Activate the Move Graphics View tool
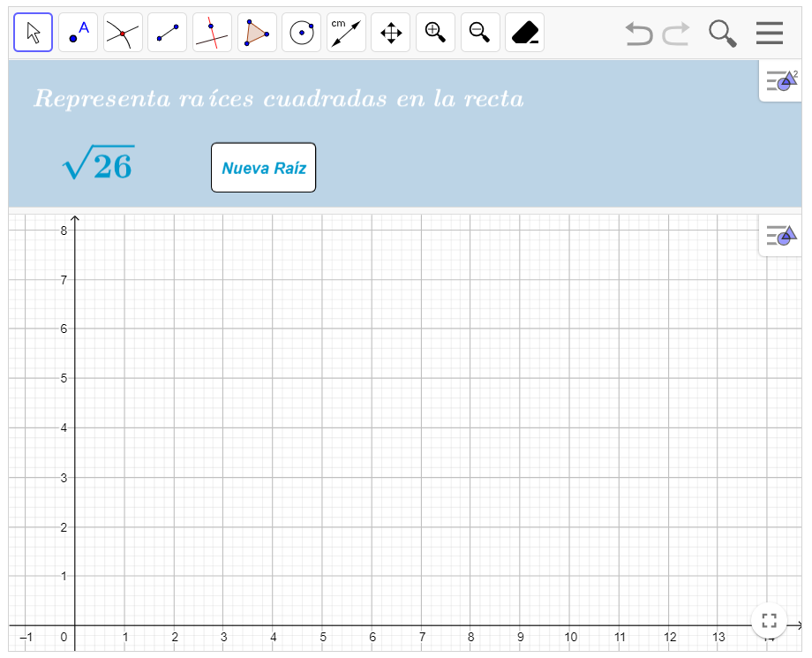This screenshot has width=812, height=658. tap(391, 33)
